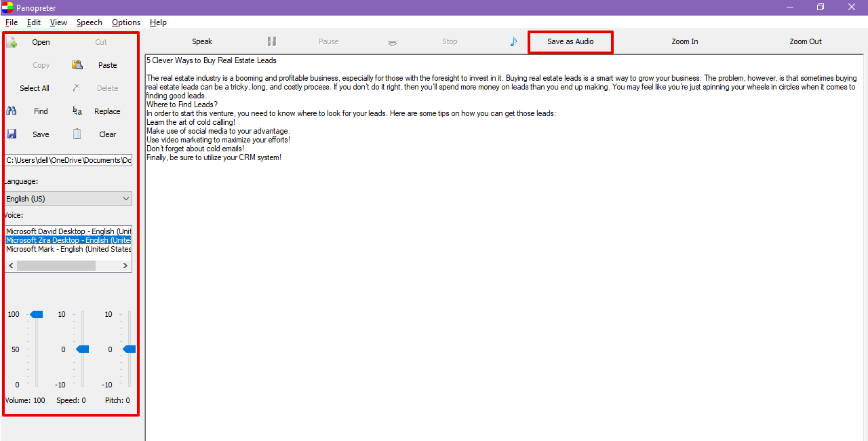Viewport: 868px width, 441px height.
Task: Click the Zoom In button
Action: 685,41
